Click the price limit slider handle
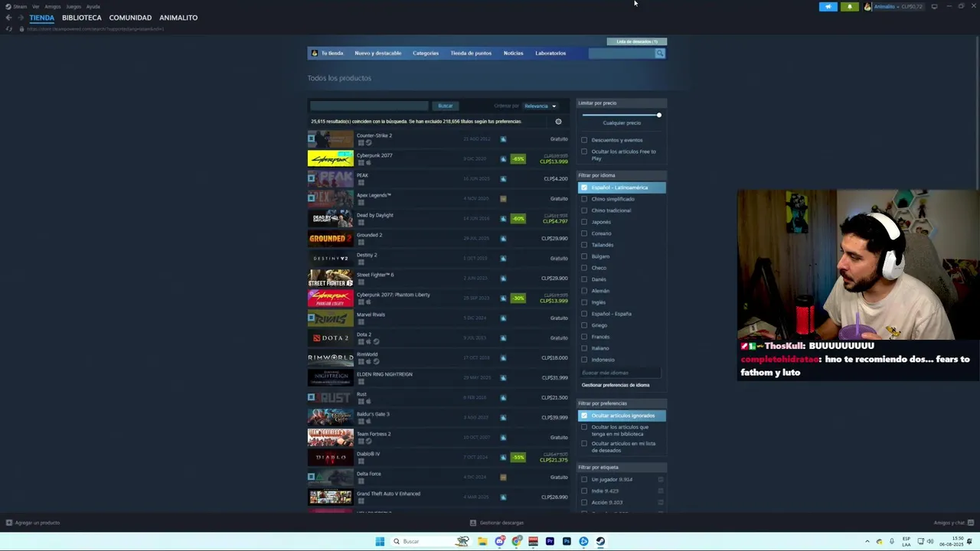This screenshot has height=551, width=980. [x=658, y=116]
